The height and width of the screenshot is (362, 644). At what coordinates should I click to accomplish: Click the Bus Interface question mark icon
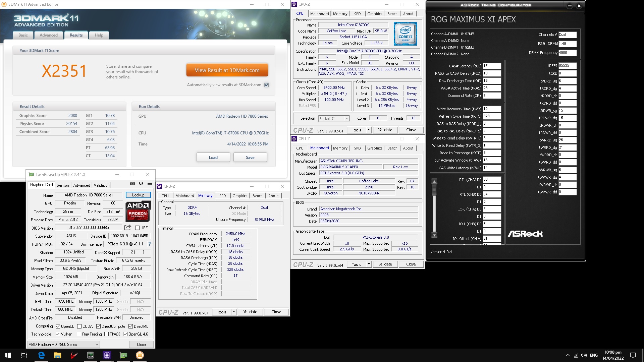(x=150, y=244)
